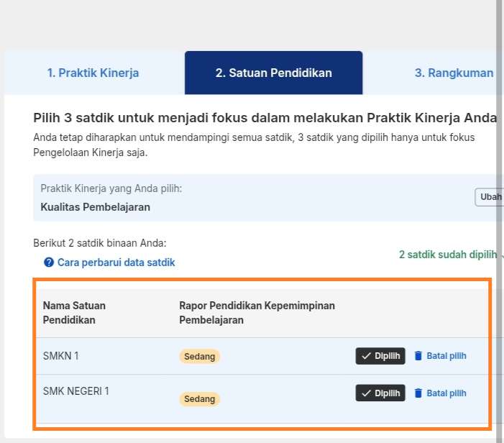Toggle the Dipilih selection for SMKN 1

coord(380,356)
